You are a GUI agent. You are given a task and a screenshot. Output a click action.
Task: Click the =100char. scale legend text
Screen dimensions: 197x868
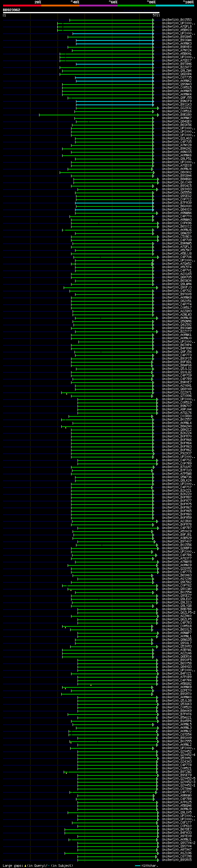pyautogui.click(x=150, y=866)
